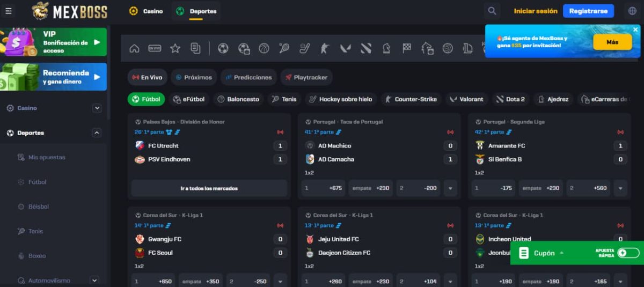Bet on Daejeon Citizen FC at +104
Viewport: 644px width, 287px height.
(419, 281)
